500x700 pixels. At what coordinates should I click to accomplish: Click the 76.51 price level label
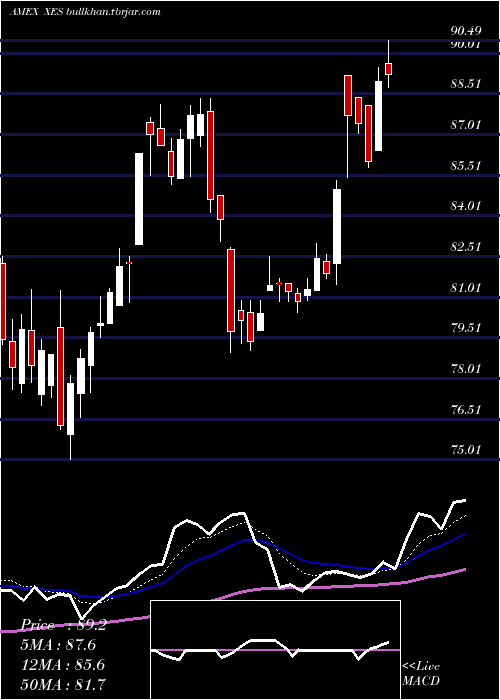[x=466, y=409]
